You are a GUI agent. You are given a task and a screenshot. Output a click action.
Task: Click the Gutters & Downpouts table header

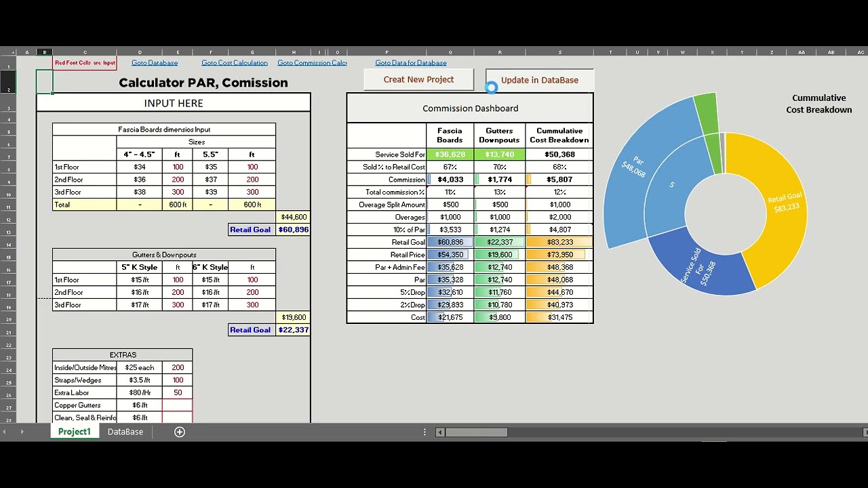point(164,255)
